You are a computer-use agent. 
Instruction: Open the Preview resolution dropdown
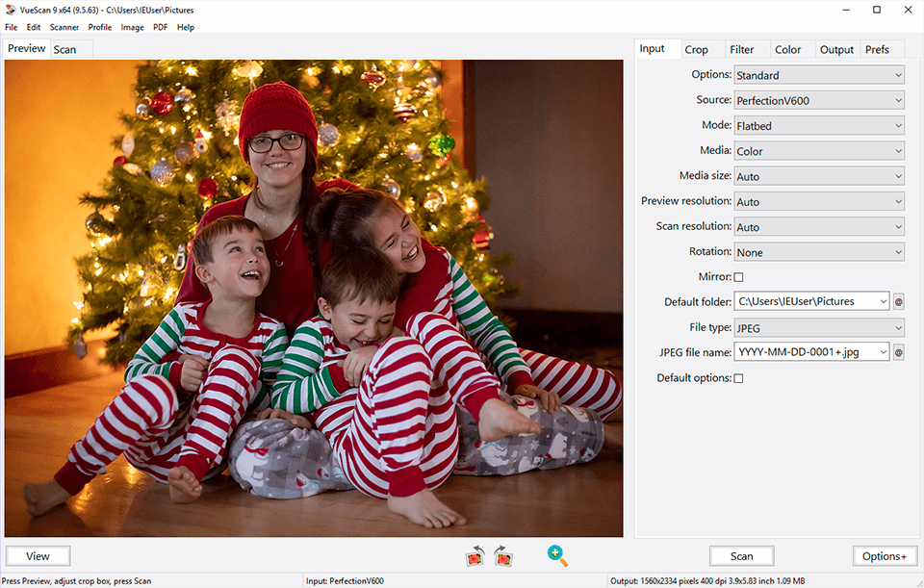click(819, 202)
